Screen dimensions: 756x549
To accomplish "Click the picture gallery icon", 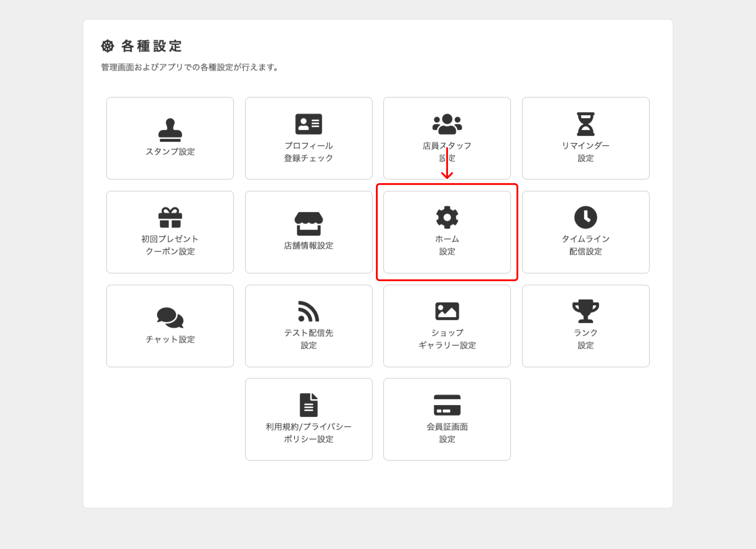I will [x=447, y=311].
